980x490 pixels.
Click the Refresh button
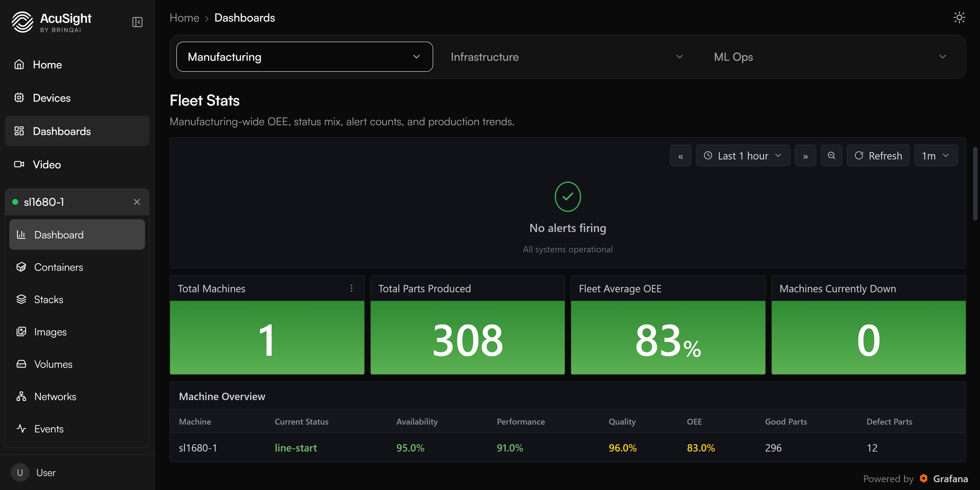(x=878, y=156)
